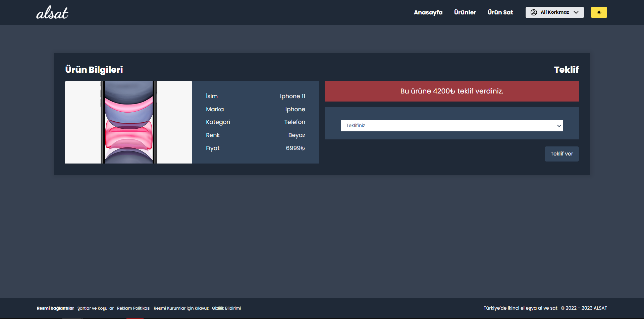The image size is (644, 319).
Task: Open Gizlilik Bildirimi link
Action: 226,308
